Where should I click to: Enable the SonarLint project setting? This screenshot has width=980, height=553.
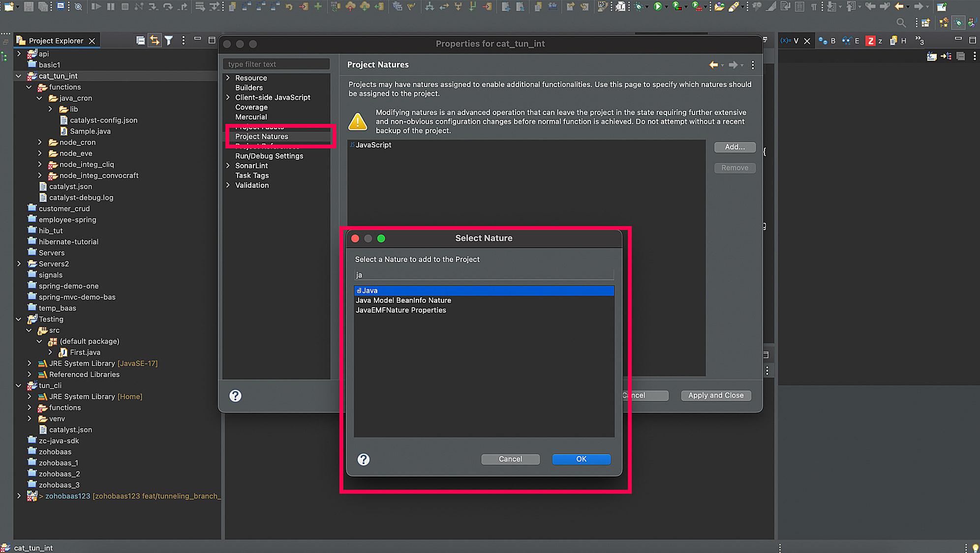point(251,166)
